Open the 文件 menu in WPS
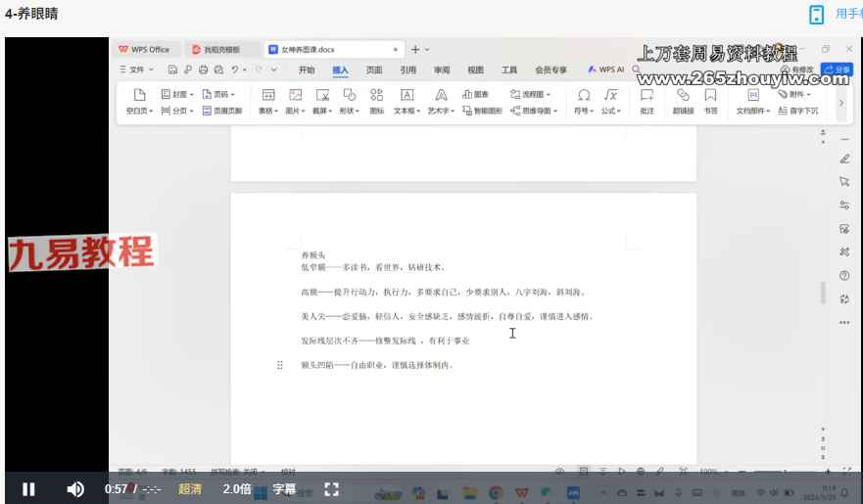This screenshot has width=863, height=504. pos(136,69)
